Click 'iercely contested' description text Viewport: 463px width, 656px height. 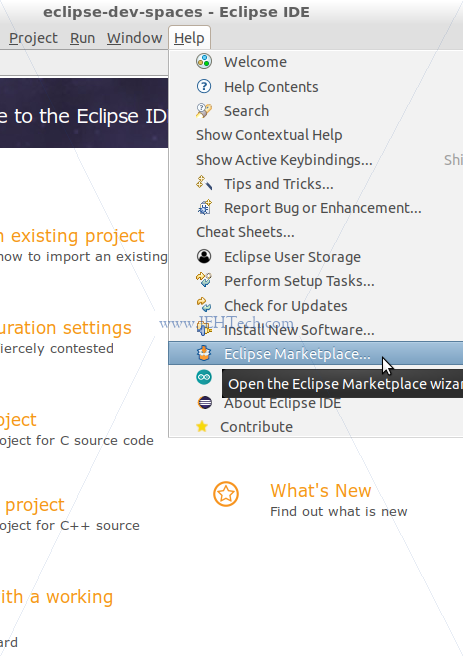(x=57, y=348)
